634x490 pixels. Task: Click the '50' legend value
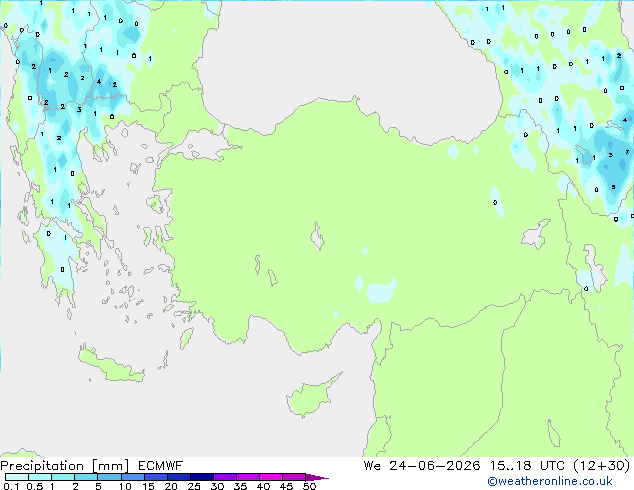(309, 486)
